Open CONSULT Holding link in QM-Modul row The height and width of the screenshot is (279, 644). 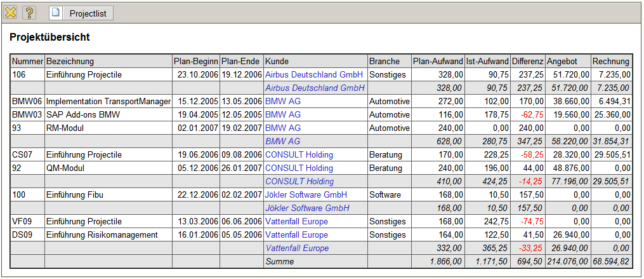(x=299, y=168)
